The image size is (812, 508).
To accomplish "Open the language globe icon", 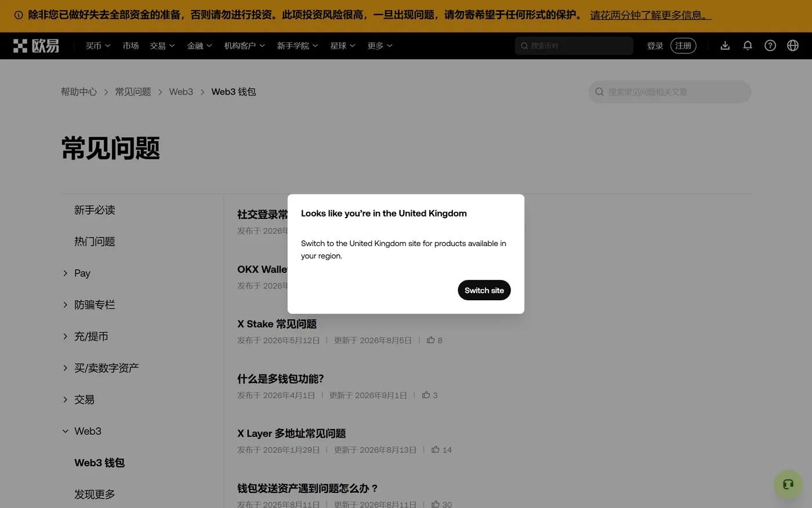I will (793, 46).
